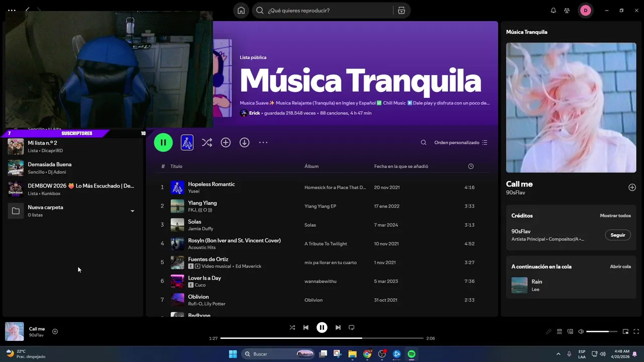Screen dimensions: 644x362
Task: Toggle shuffle for Música Tranquila playlist
Action: coord(207,143)
